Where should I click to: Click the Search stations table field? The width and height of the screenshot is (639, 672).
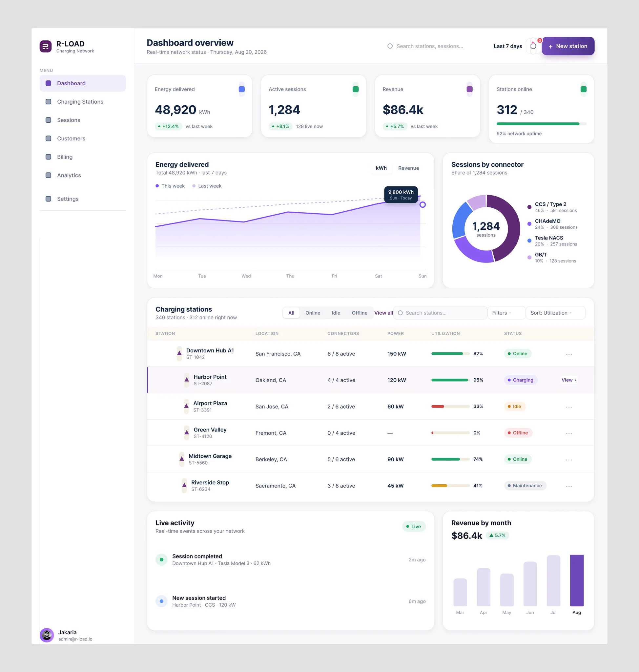[x=440, y=313]
